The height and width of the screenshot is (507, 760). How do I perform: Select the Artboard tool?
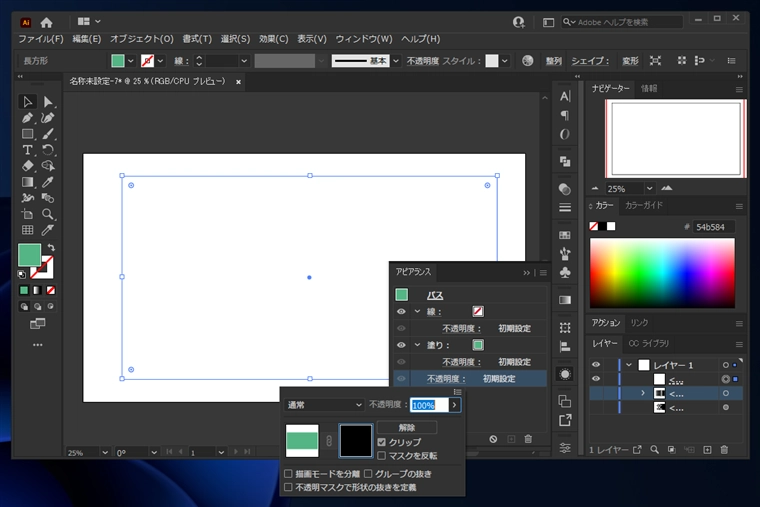27,214
